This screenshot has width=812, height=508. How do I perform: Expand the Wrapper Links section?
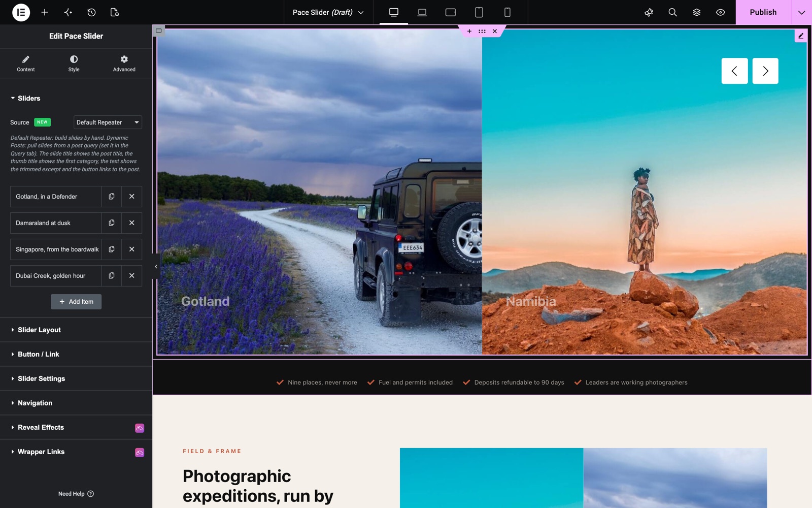76,452
